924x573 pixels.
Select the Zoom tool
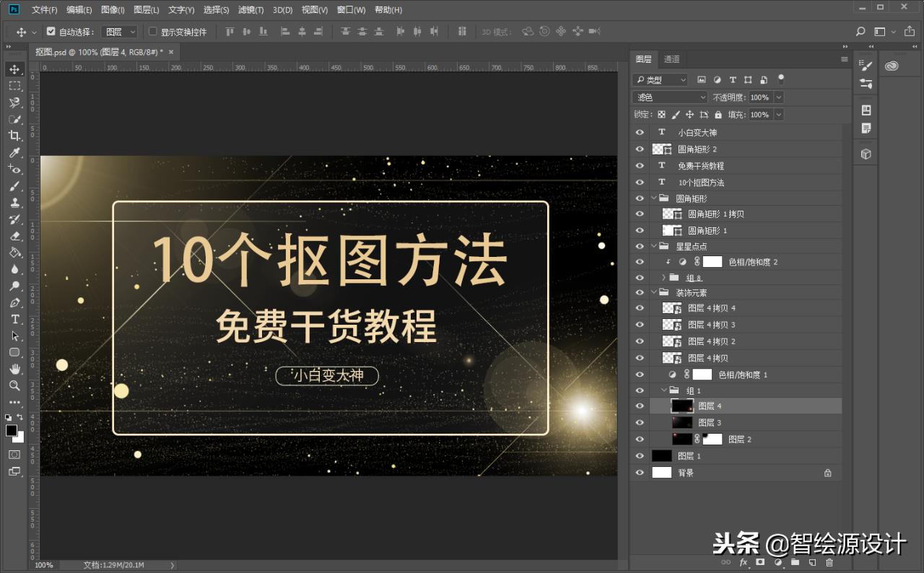pyautogui.click(x=14, y=385)
